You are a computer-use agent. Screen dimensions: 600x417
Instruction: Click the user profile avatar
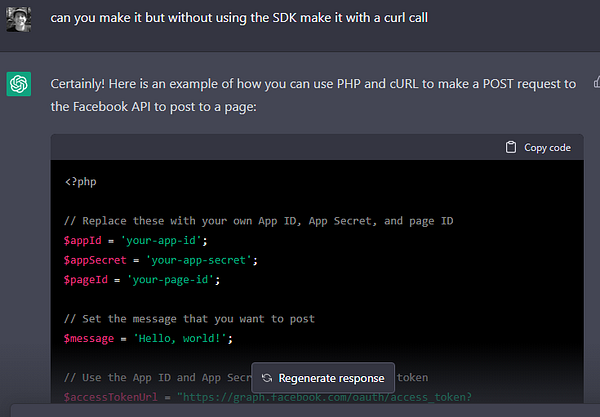click(x=18, y=19)
